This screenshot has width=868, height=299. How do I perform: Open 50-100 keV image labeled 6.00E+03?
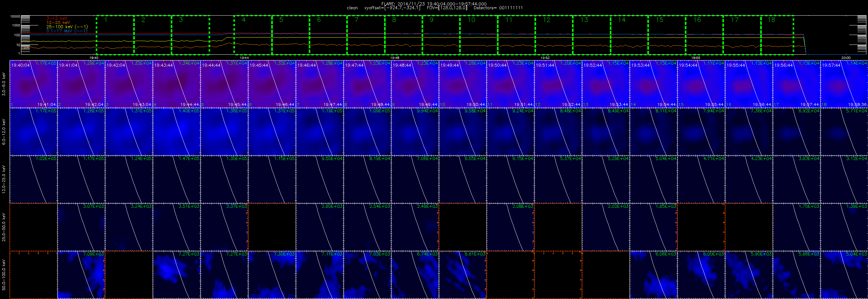point(701,275)
